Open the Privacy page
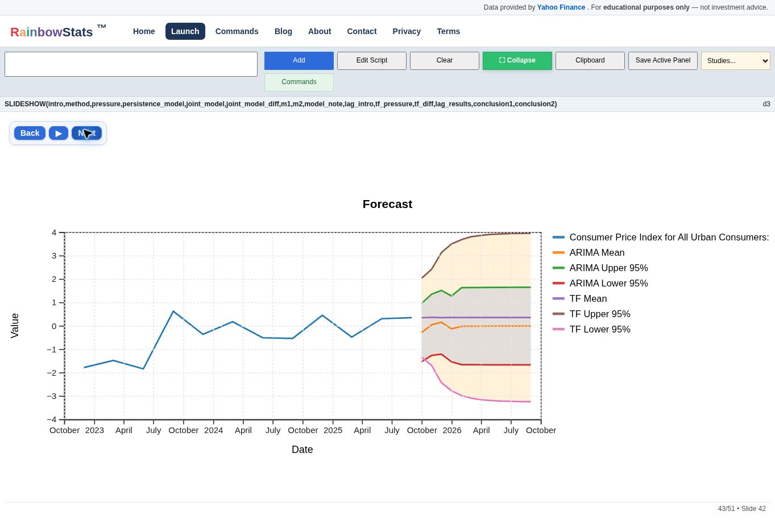Screen dimensions: 775x532 click(x=407, y=31)
